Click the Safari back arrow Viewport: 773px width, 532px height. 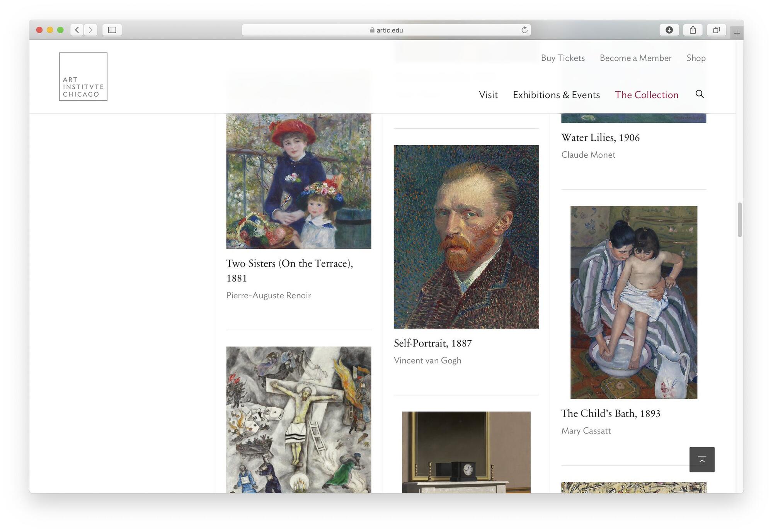click(77, 30)
